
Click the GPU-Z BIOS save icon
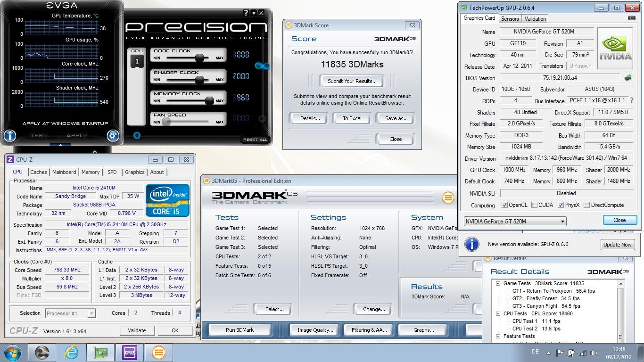tap(627, 78)
